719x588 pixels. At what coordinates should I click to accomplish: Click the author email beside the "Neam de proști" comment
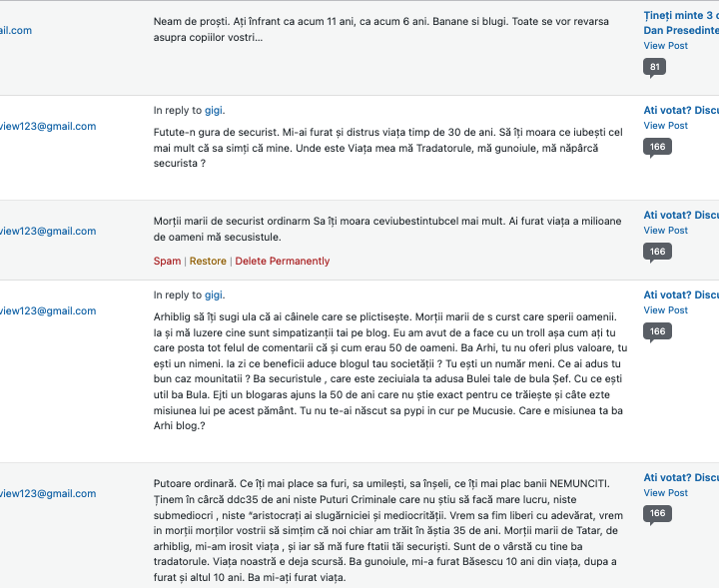click(16, 31)
